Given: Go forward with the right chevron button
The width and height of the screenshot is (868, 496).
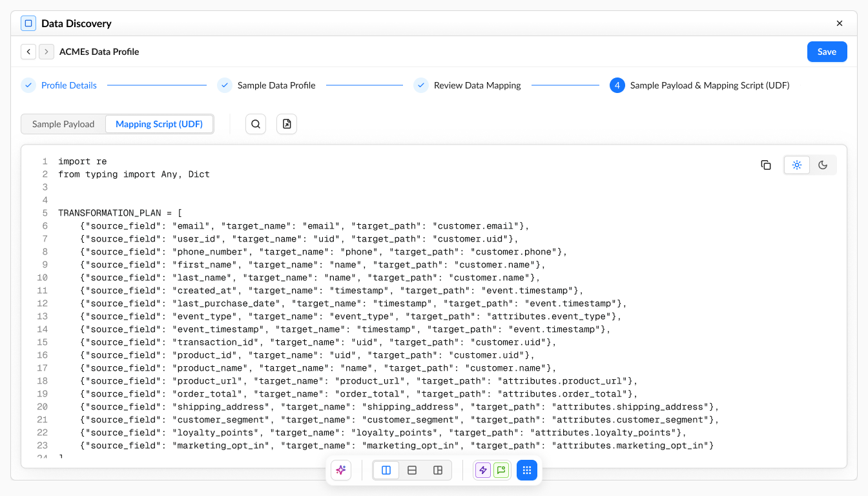Looking at the screenshot, I should [x=46, y=52].
